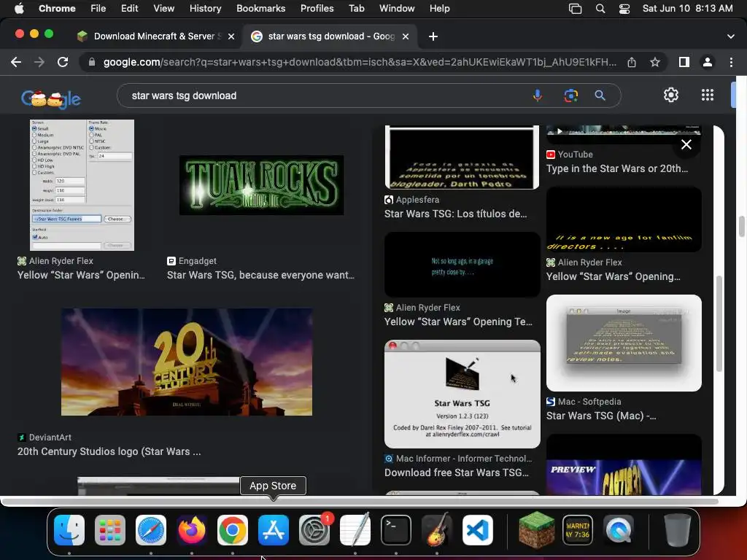Click the browser Forward arrow

(39, 62)
